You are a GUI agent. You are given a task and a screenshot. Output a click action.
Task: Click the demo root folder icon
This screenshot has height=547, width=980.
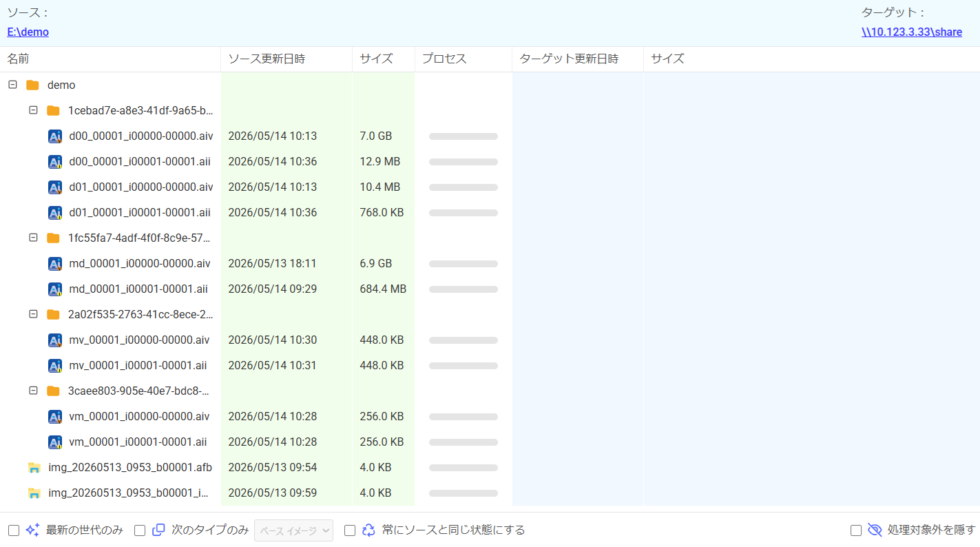pos(32,85)
